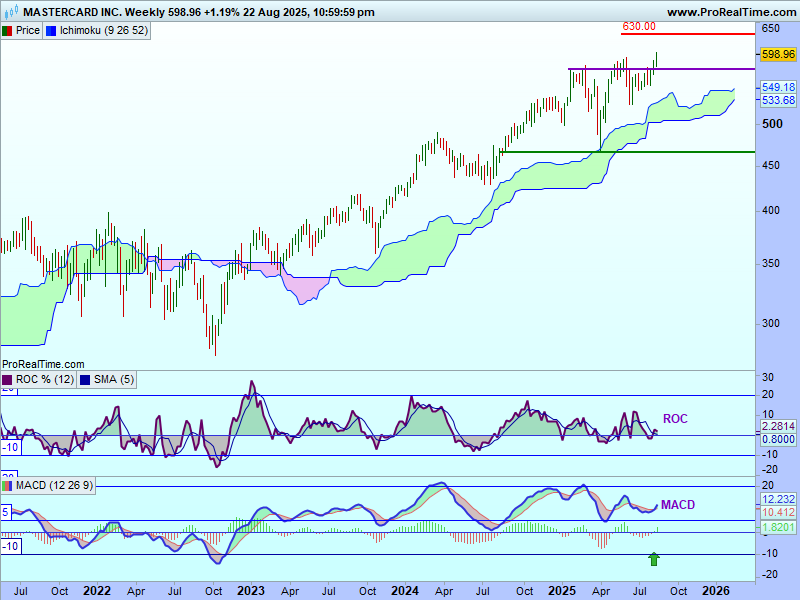Viewport: 800px width, 600px height.
Task: Click the 300 level on price axis
Action: 770,323
